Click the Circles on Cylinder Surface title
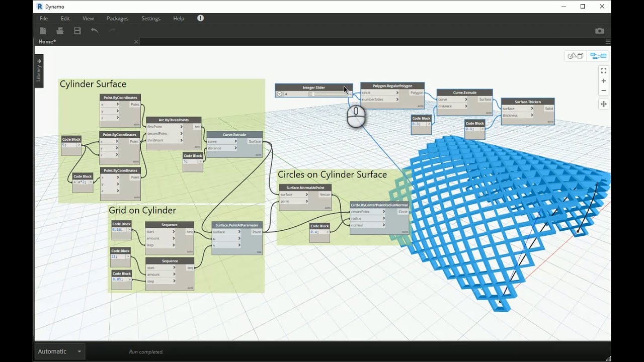Viewport: 644px width, 362px height. pyautogui.click(x=333, y=174)
